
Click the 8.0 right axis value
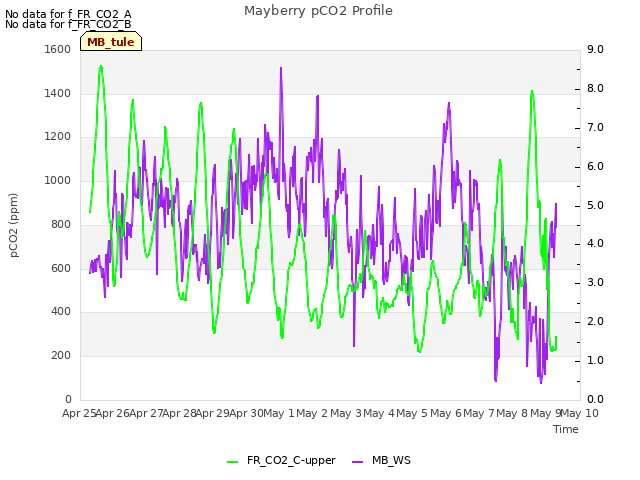pos(595,89)
